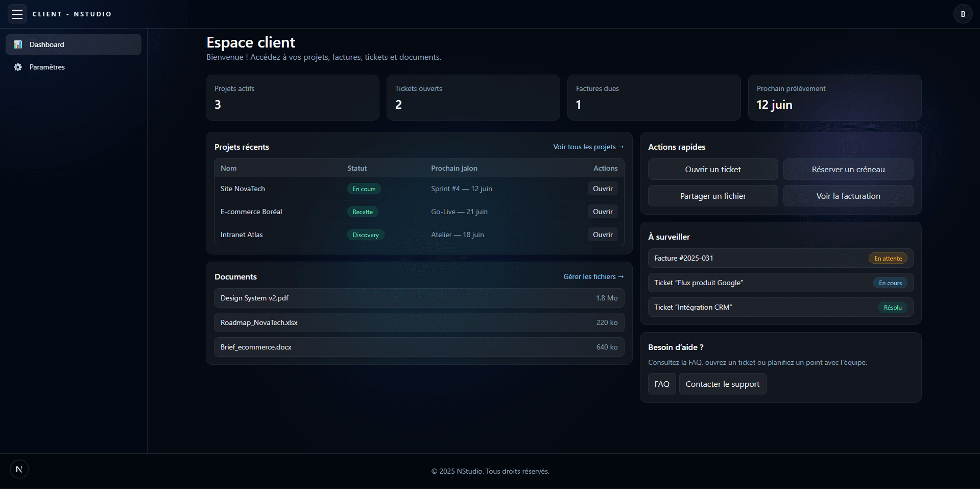Click the round N logo badge
The image size is (980, 489).
(19, 469)
